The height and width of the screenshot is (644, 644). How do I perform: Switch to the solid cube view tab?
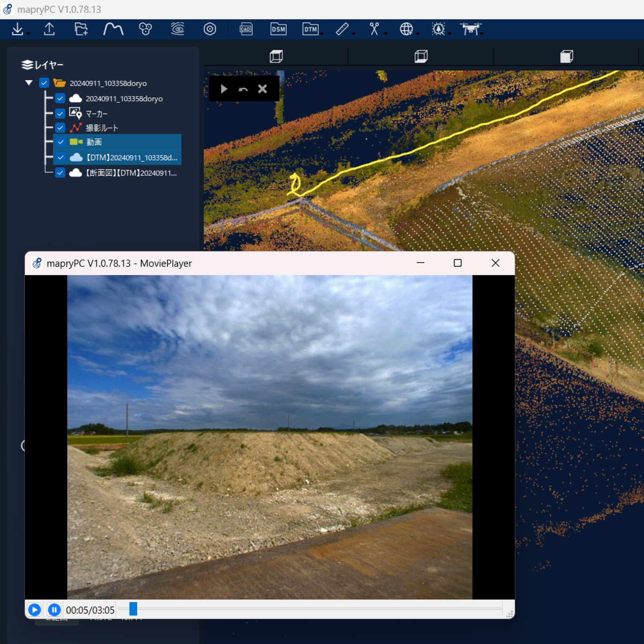[x=566, y=57]
